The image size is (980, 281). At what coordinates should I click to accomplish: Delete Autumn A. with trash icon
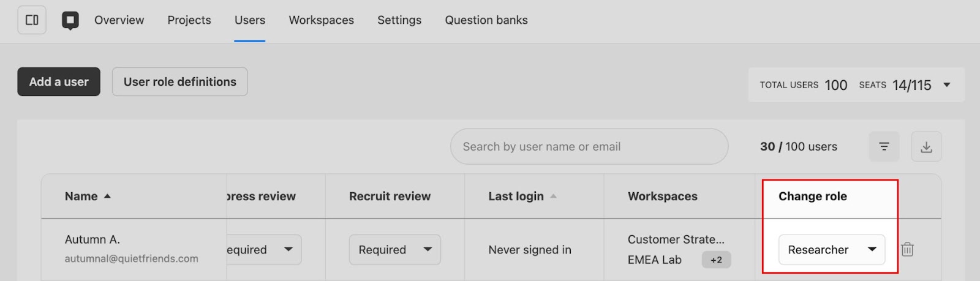coord(908,249)
